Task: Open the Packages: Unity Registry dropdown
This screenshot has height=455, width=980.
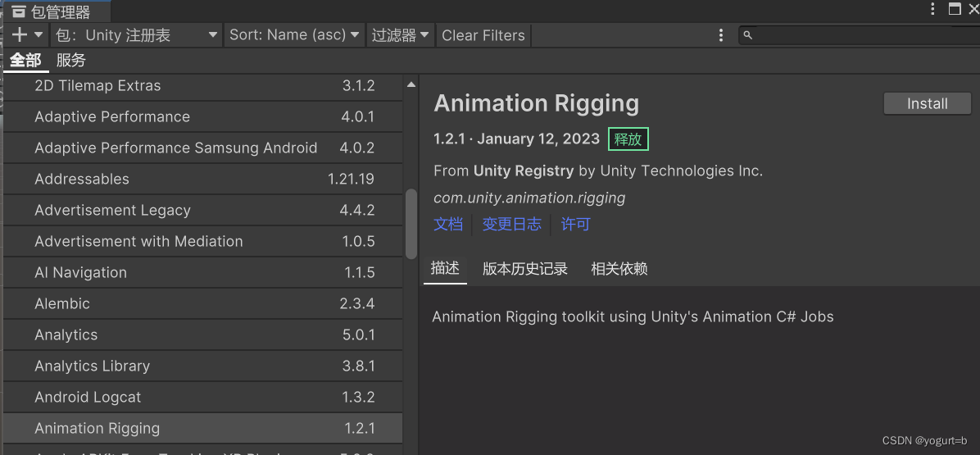Action: (x=137, y=35)
